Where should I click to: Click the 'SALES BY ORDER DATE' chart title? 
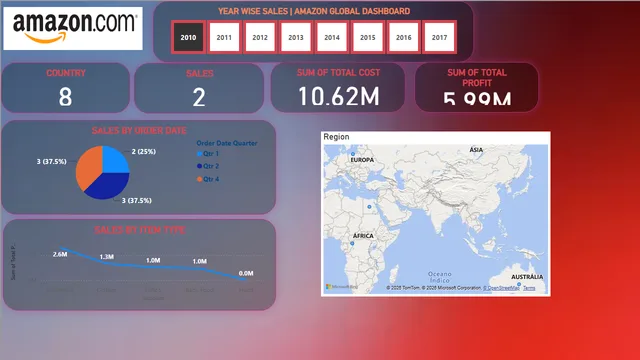(x=139, y=131)
